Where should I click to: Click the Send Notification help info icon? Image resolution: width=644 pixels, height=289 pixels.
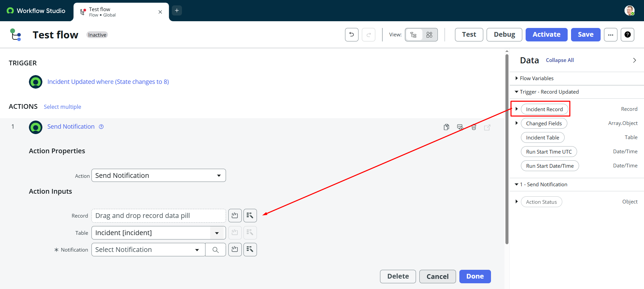click(101, 127)
